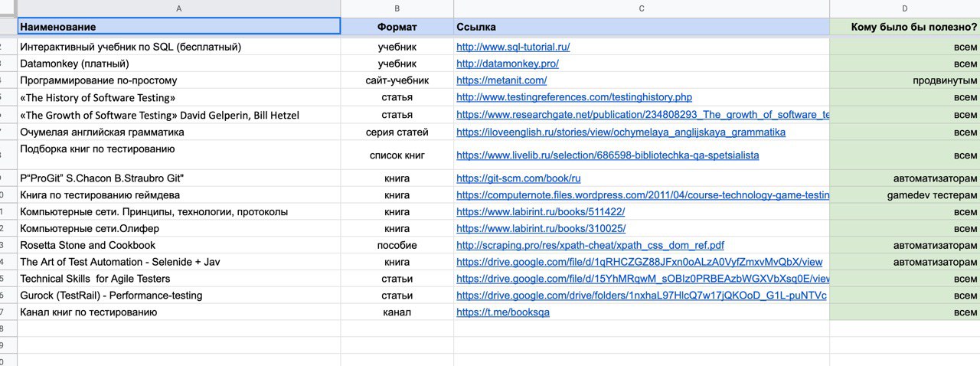
Task: Select 'автоматизаторам' cell in the Rosetta Stone row
Action: (x=905, y=245)
